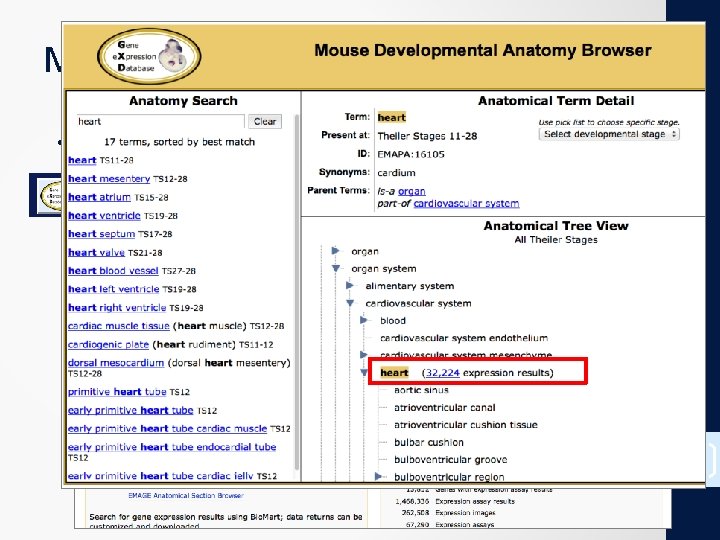This screenshot has width=720, height=540.
Task: Open 'EMAGE Anatomical Section Browser' link in background page
Action: pos(186,495)
